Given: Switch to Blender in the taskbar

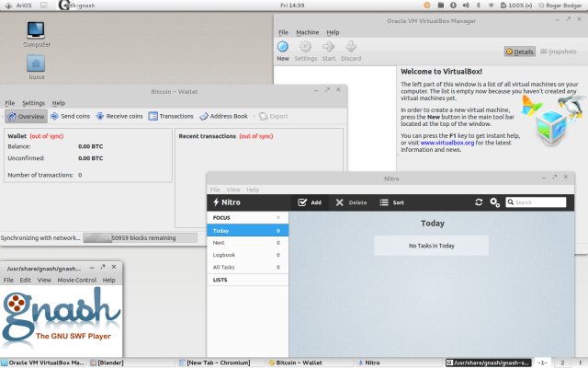Looking at the screenshot, I should tap(107, 362).
